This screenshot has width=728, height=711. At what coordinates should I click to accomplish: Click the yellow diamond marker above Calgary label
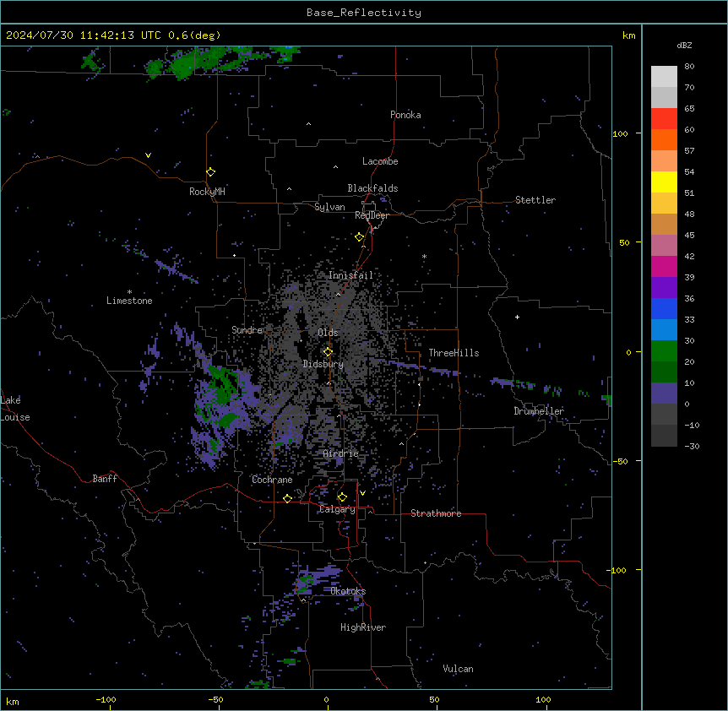pyautogui.click(x=342, y=497)
